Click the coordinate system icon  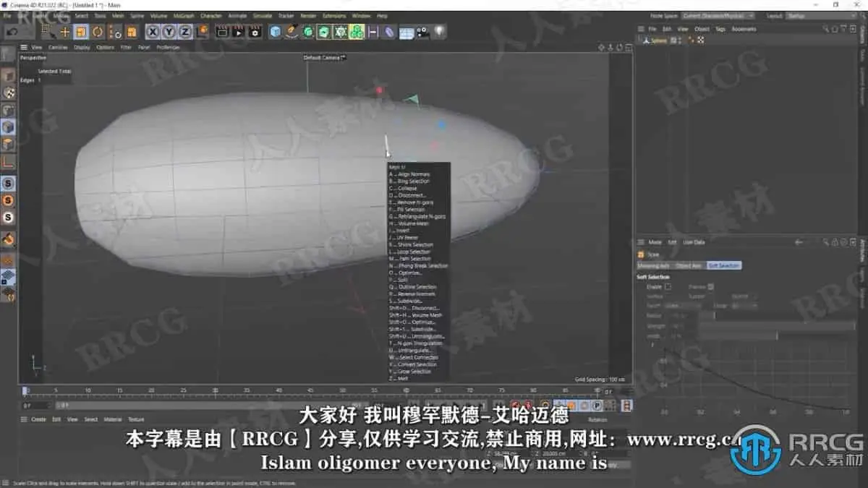coord(202,32)
